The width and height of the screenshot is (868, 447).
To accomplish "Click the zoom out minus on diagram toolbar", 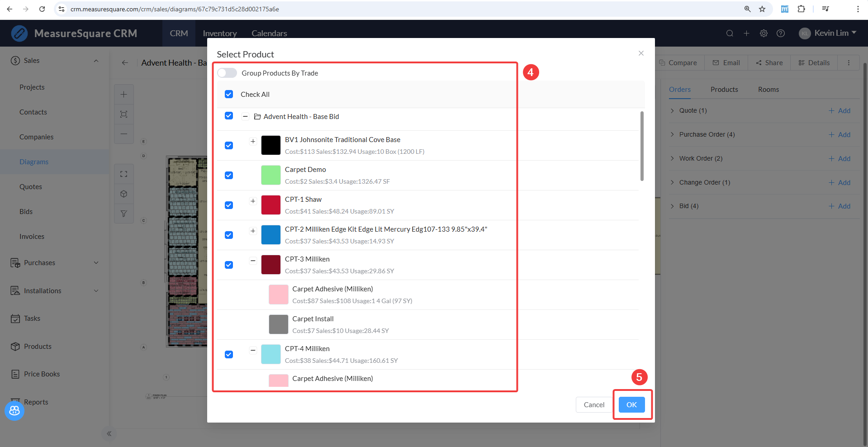I will tap(123, 134).
